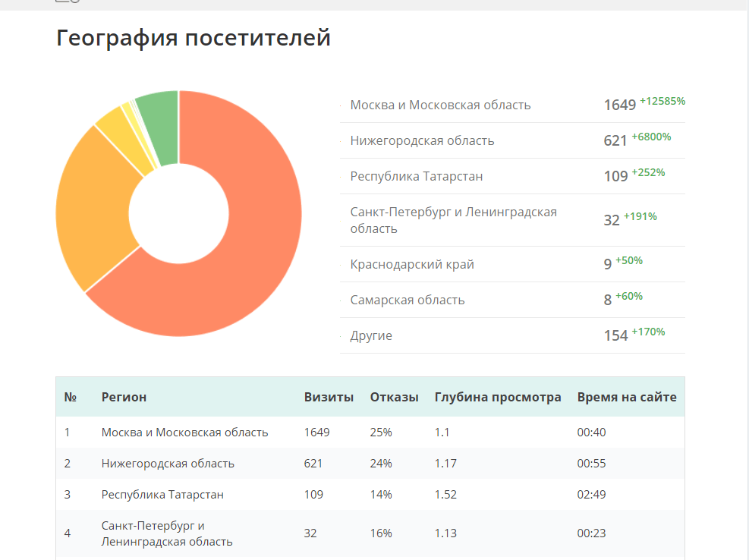This screenshot has height=560, width=749.
Task: Click legend value 8 for Самарская область
Action: click(x=608, y=300)
